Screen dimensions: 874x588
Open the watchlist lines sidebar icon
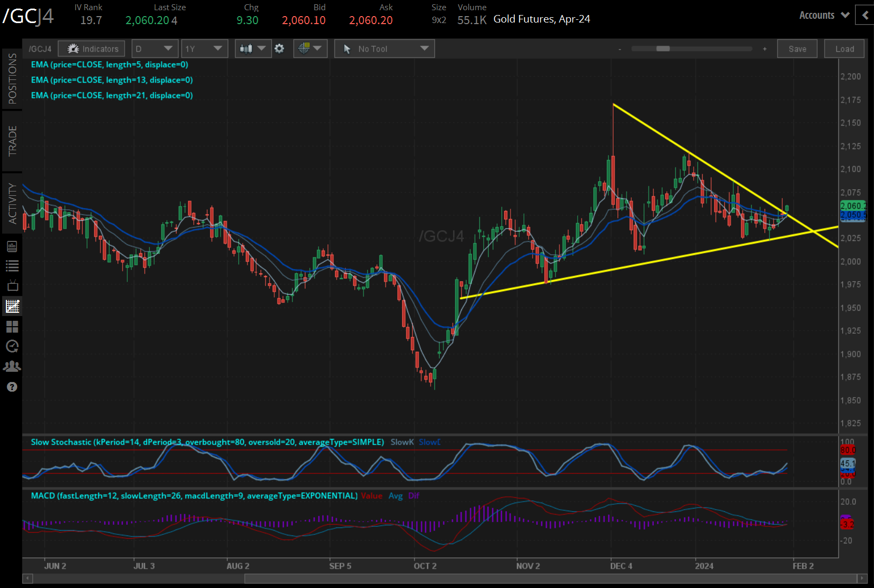pyautogui.click(x=12, y=266)
